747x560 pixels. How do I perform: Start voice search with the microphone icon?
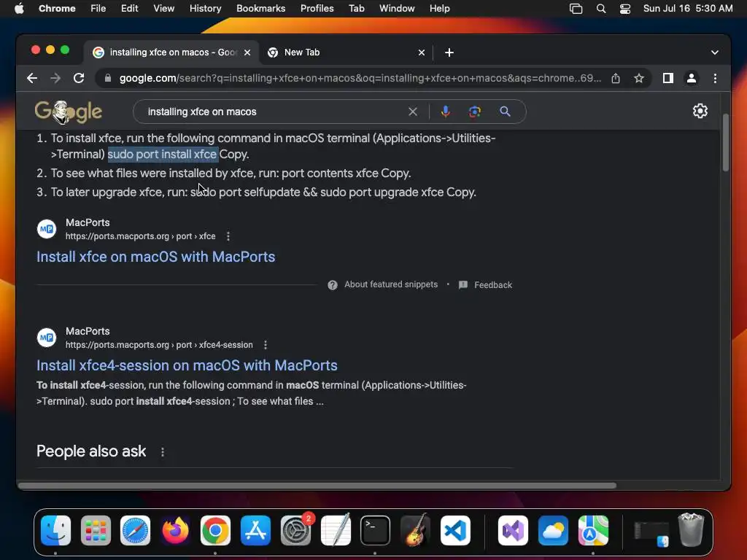tap(445, 112)
